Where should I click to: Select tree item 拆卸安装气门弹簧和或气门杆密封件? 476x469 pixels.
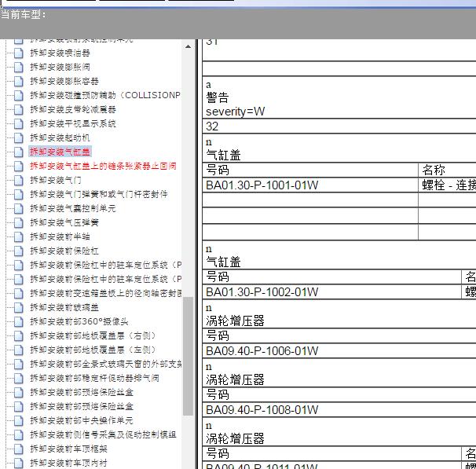[x=99, y=194]
